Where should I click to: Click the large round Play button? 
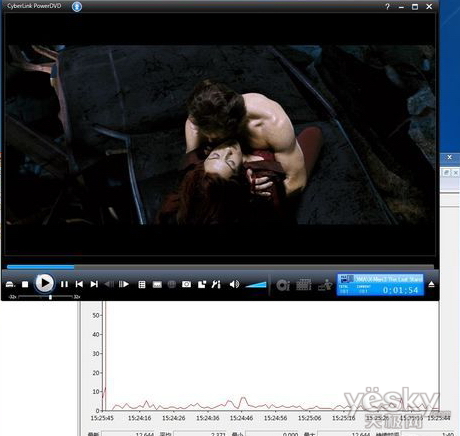coord(44,284)
